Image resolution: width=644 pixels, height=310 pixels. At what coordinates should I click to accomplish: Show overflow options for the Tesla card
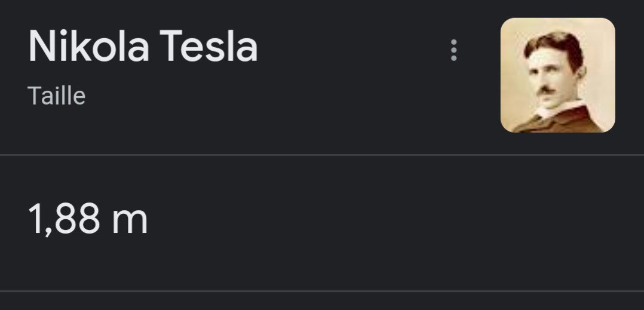454,51
